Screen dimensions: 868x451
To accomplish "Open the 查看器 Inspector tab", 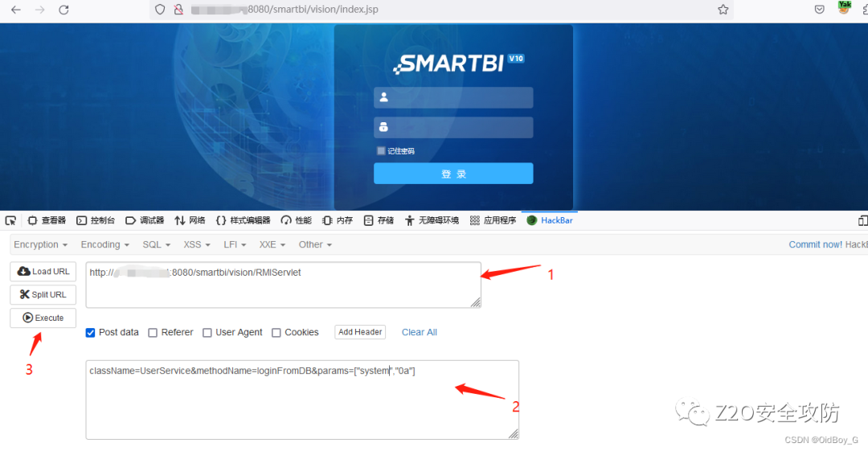I will click(47, 220).
